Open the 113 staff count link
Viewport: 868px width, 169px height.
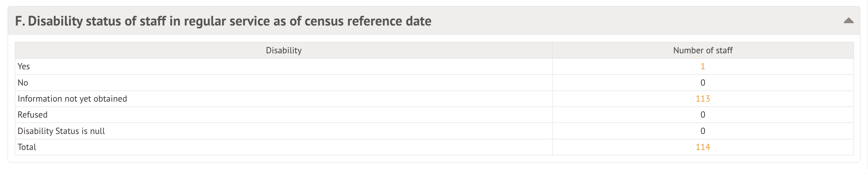point(703,99)
